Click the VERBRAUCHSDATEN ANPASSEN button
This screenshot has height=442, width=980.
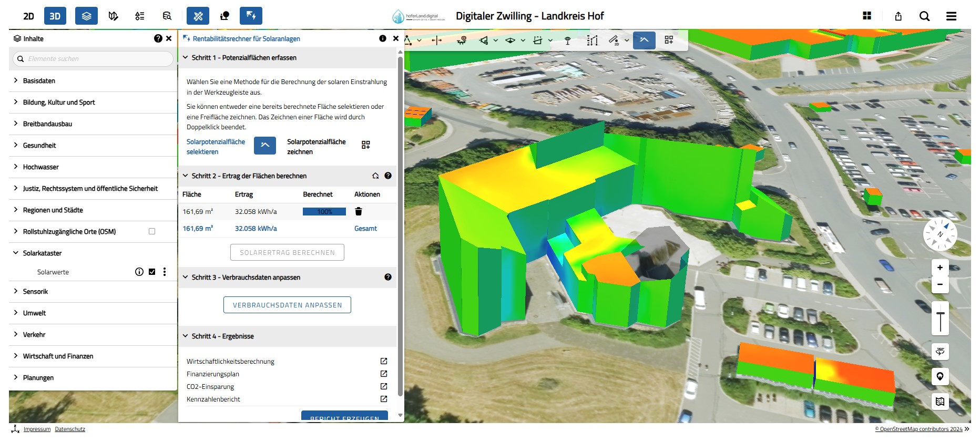point(287,305)
